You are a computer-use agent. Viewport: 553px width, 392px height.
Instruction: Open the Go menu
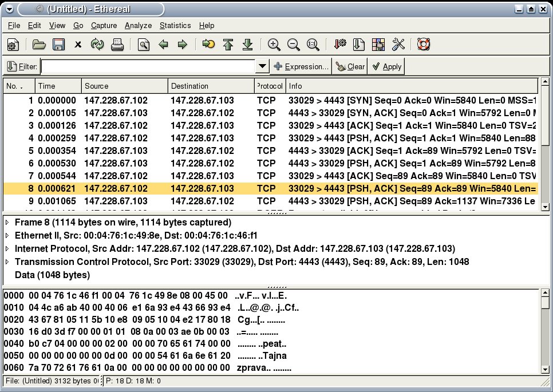(78, 26)
